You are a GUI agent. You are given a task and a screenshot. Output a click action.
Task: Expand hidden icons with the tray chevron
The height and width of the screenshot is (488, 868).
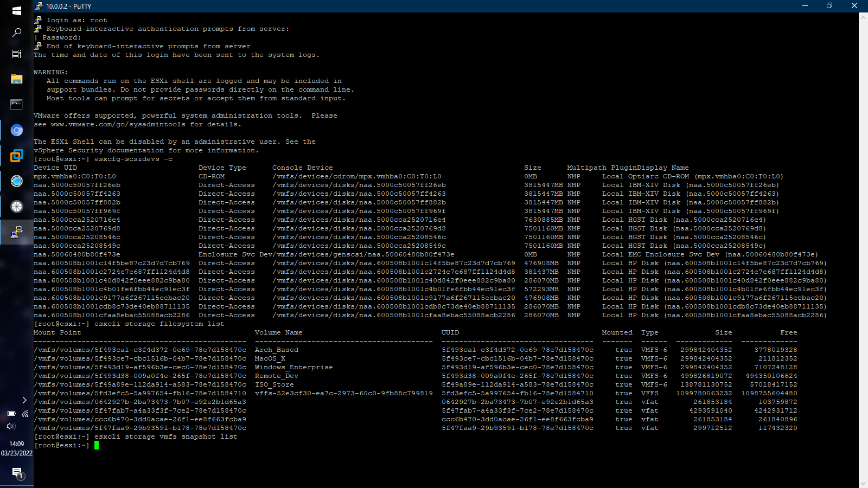(x=24, y=400)
